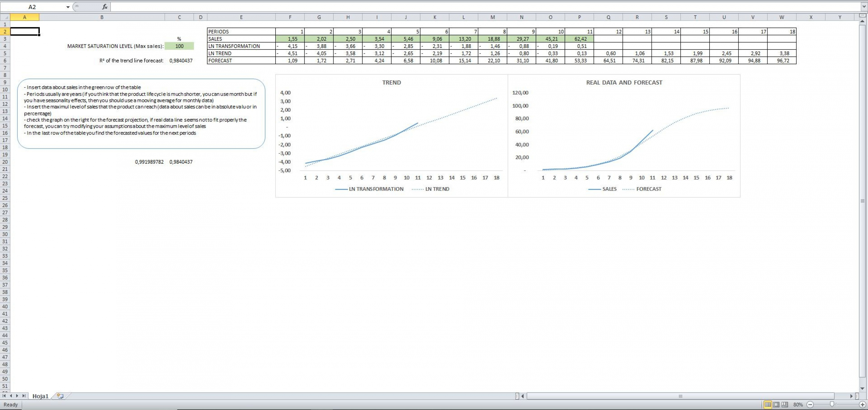Select column E header
The height and width of the screenshot is (410, 868).
241,17
